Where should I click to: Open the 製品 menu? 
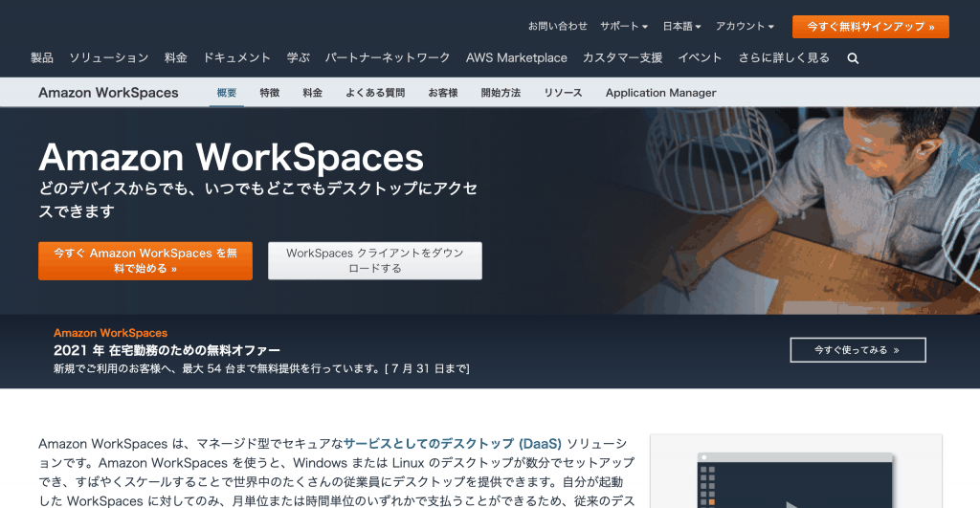point(42,58)
